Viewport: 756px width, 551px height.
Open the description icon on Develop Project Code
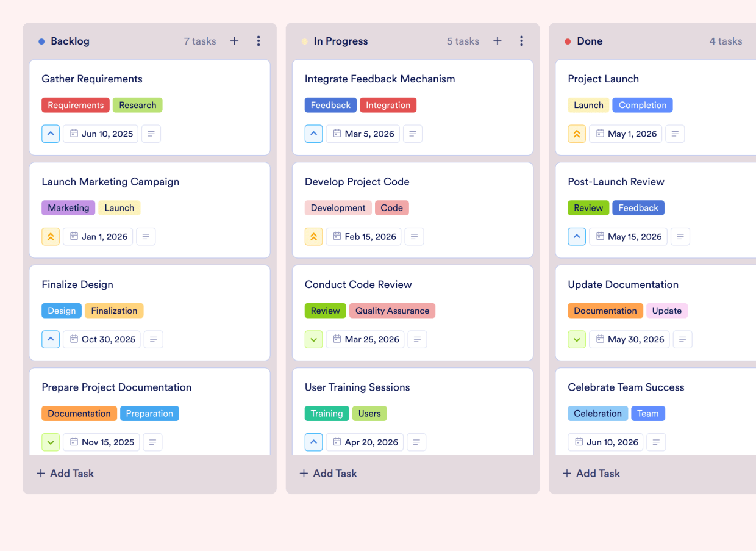(414, 236)
